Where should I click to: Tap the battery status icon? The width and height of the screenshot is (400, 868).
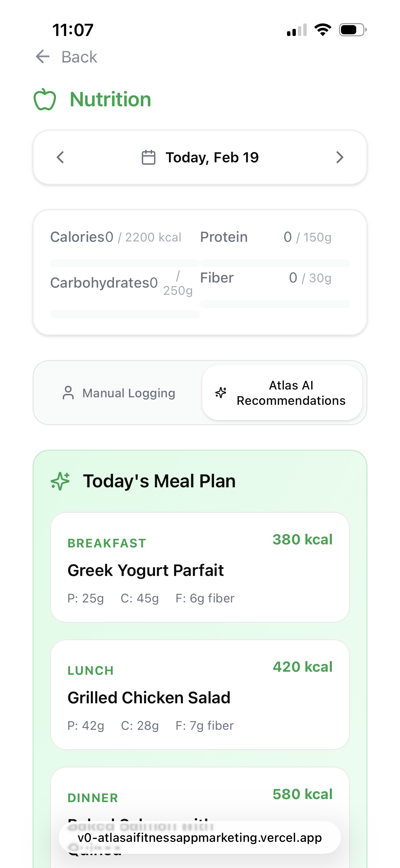pyautogui.click(x=353, y=30)
